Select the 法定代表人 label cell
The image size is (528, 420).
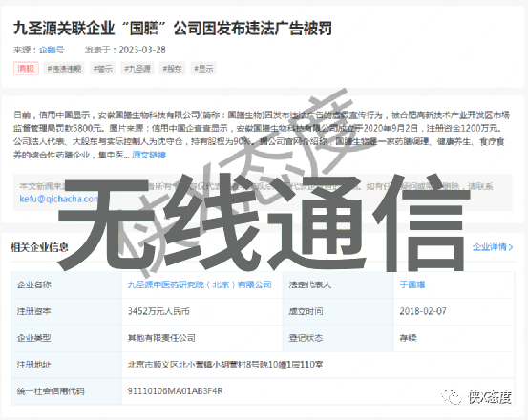click(x=338, y=284)
